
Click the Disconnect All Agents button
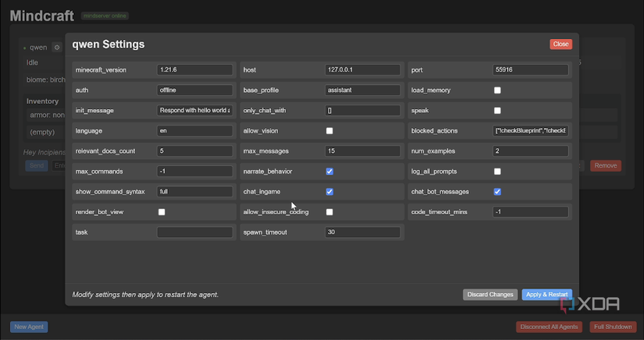[549, 327]
